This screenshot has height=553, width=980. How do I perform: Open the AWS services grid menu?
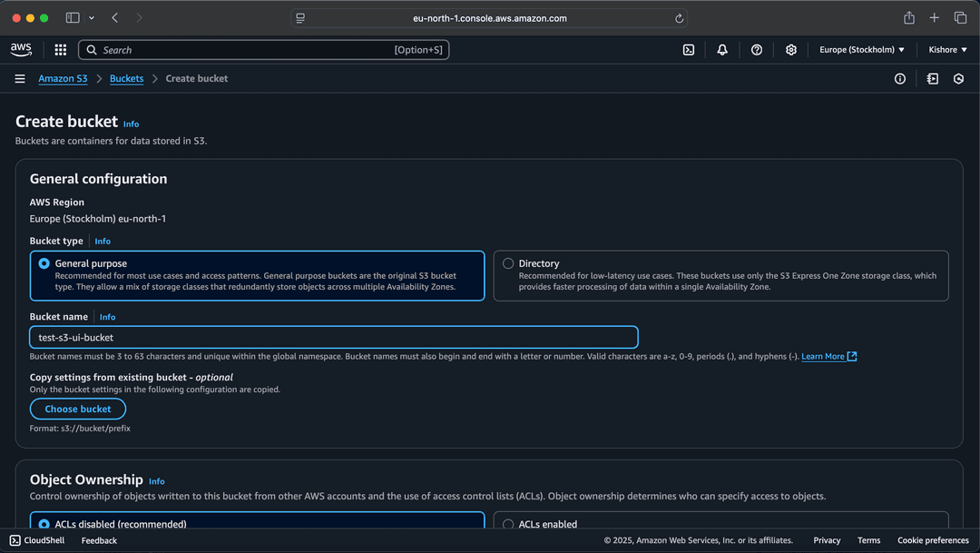(x=60, y=50)
